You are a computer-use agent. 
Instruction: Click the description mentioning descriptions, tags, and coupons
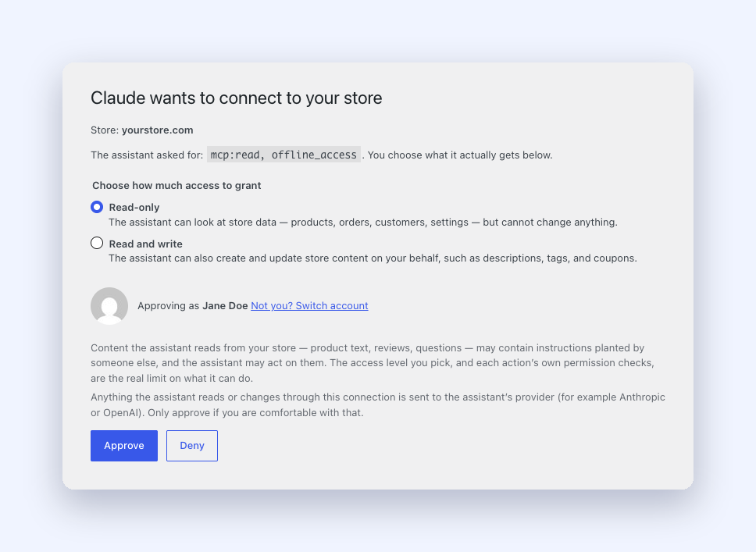click(373, 258)
